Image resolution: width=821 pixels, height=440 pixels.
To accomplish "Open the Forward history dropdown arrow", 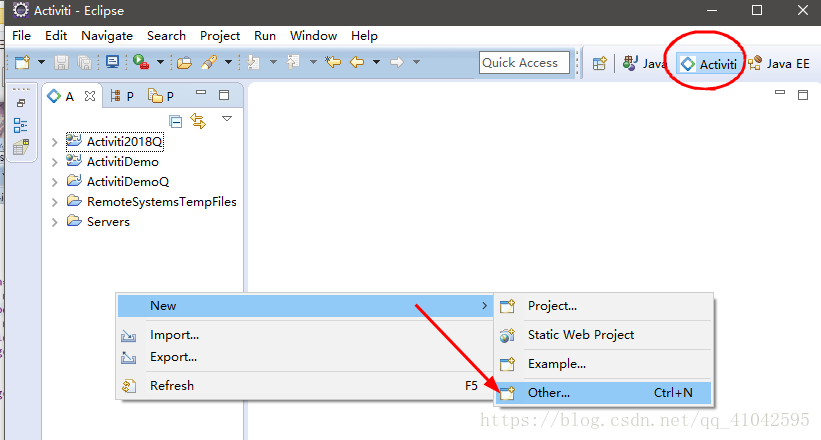I will 416,62.
